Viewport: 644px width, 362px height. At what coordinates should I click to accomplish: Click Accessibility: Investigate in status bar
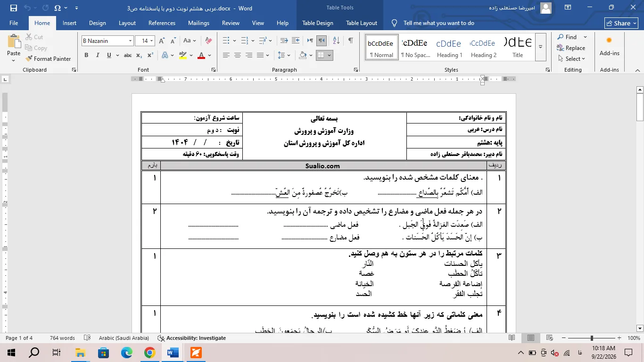tap(191, 338)
